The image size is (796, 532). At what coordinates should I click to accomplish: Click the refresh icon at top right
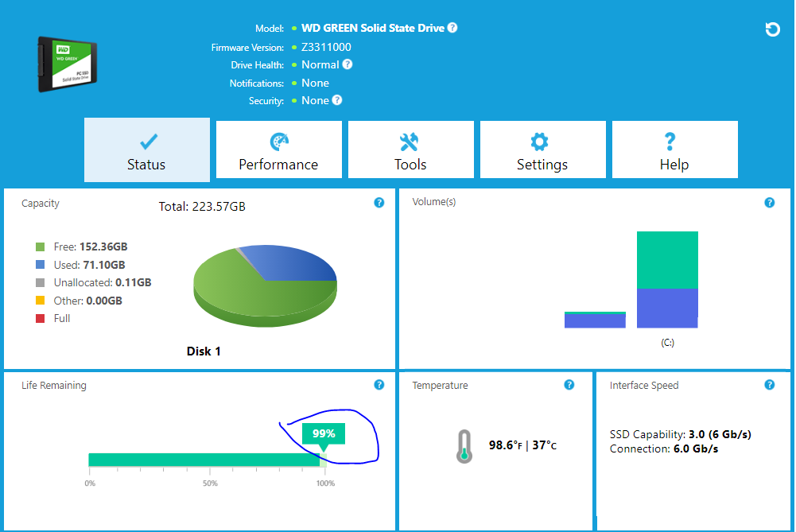pyautogui.click(x=772, y=29)
